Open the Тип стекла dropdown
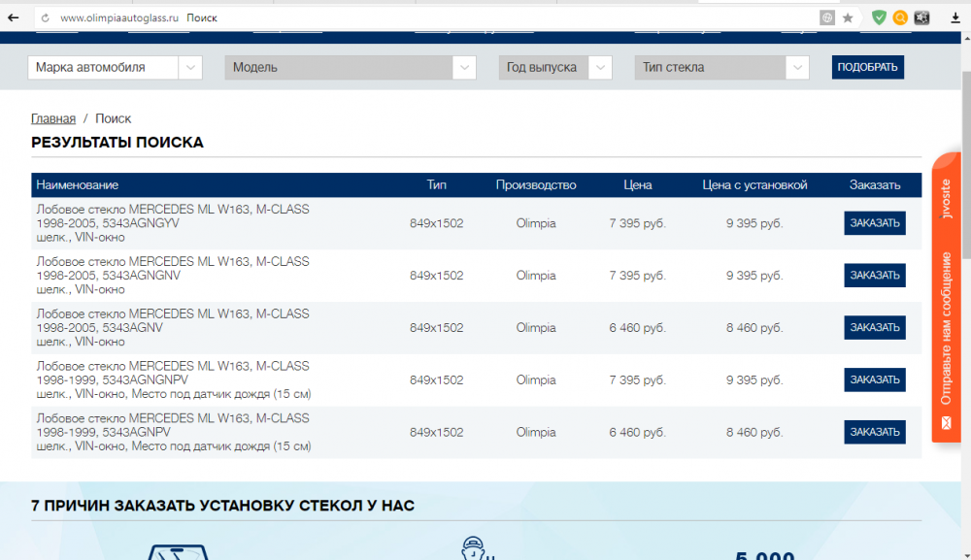This screenshot has width=971, height=560. click(721, 68)
